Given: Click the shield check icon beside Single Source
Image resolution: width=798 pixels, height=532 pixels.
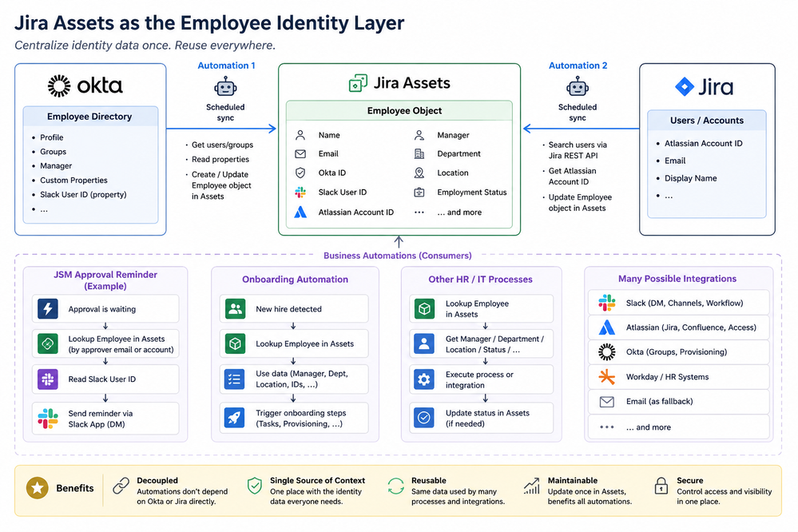Looking at the screenshot, I should point(255,486).
